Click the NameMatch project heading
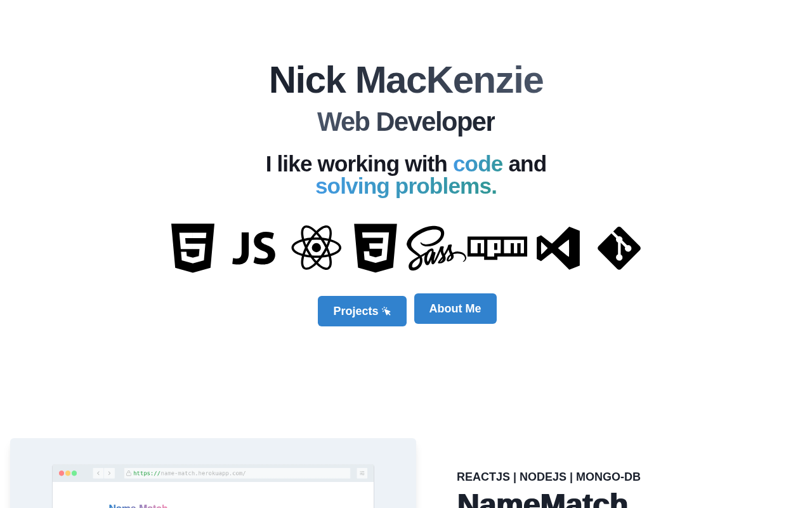 click(542, 499)
